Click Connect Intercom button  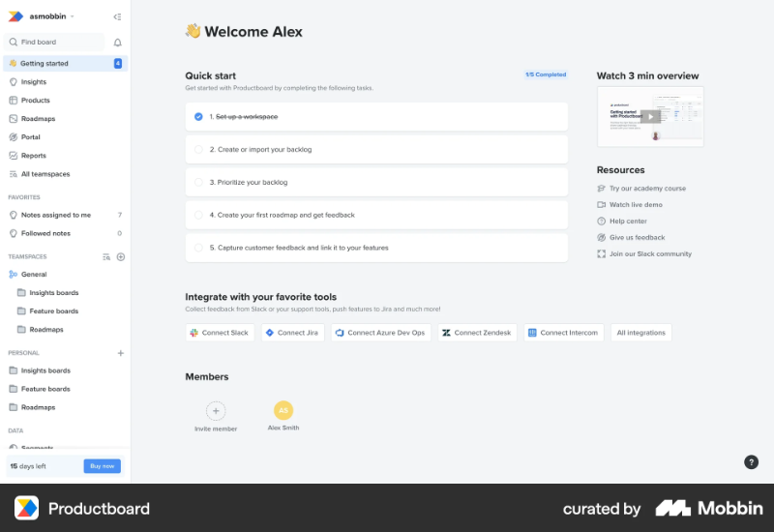pos(564,333)
